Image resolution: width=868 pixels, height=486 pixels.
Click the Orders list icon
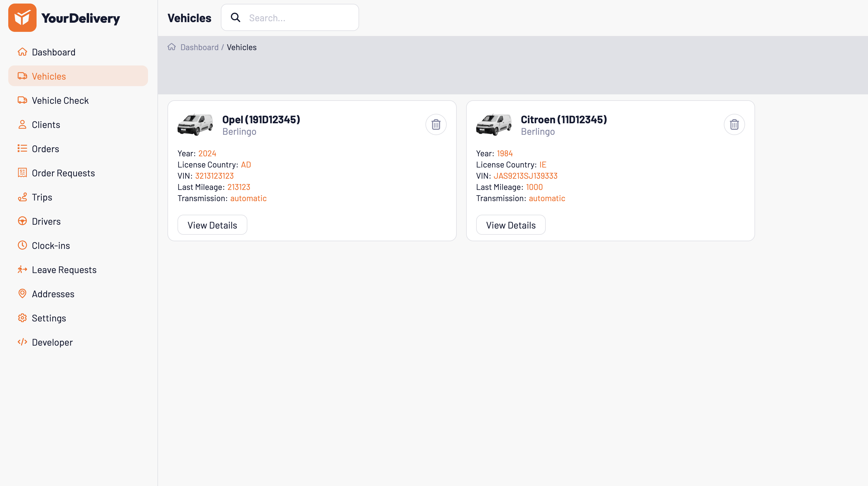point(22,148)
